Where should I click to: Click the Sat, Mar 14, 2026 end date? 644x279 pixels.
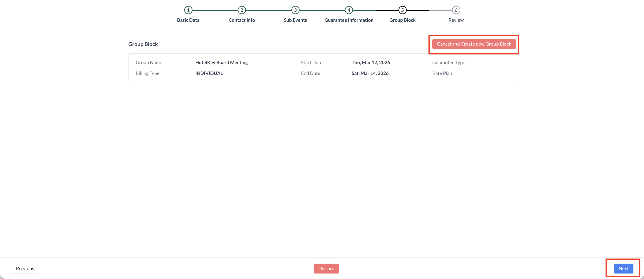coord(370,73)
